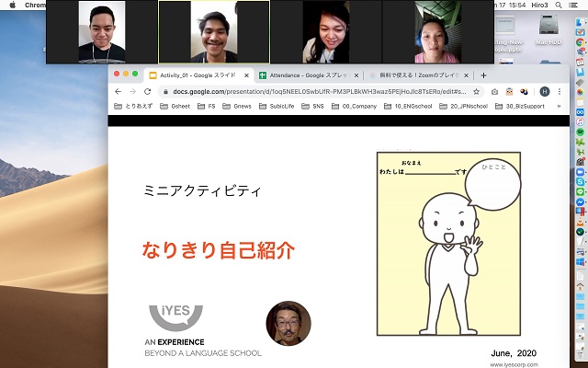Click the camera extension icon in Chrome

point(494,92)
